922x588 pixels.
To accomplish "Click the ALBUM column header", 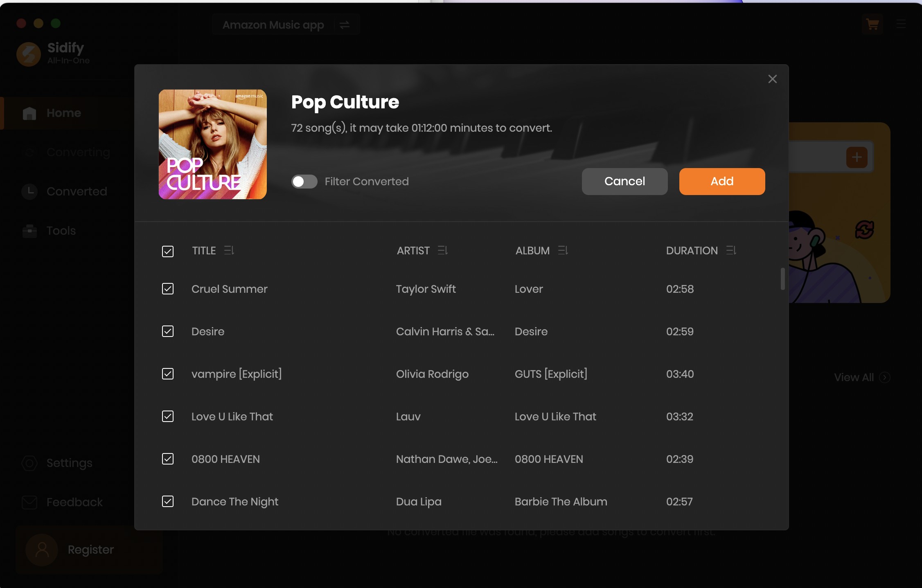I will pos(532,251).
